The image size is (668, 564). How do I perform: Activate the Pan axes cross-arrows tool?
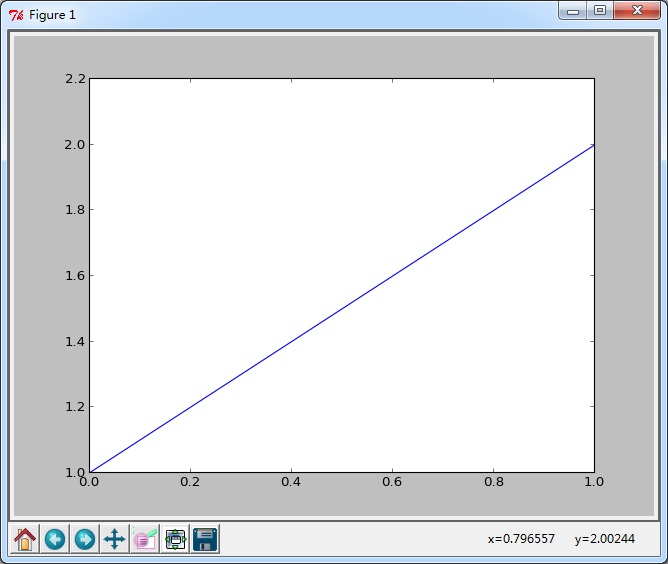(x=115, y=539)
